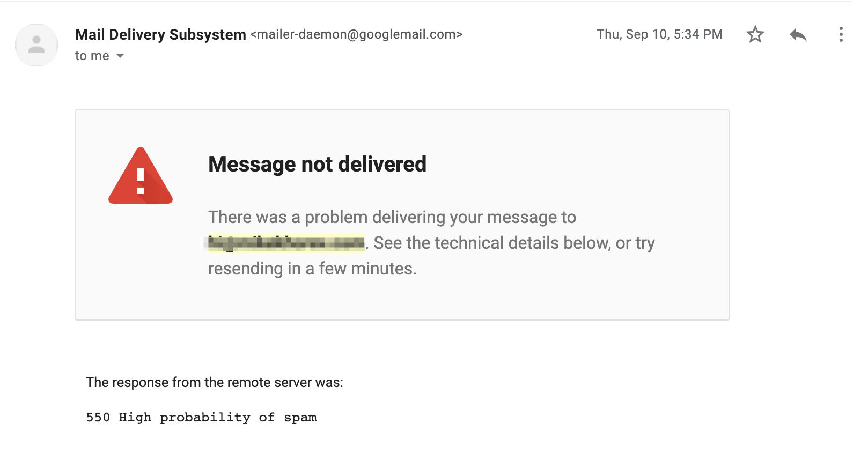868x461 pixels.
Task: Star this Mail Delivery Subsystem message
Action: pyautogui.click(x=755, y=34)
